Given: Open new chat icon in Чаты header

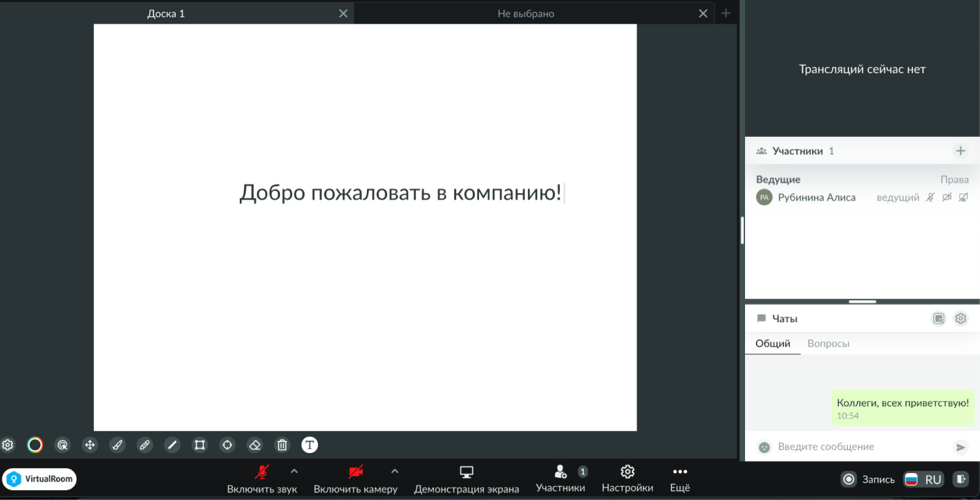Looking at the screenshot, I should (x=939, y=319).
